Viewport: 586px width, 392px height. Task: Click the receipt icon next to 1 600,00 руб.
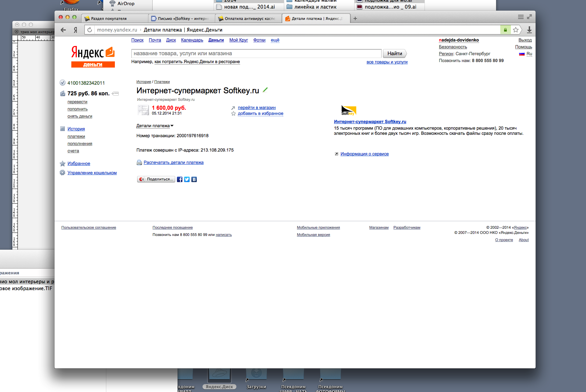coord(143,110)
